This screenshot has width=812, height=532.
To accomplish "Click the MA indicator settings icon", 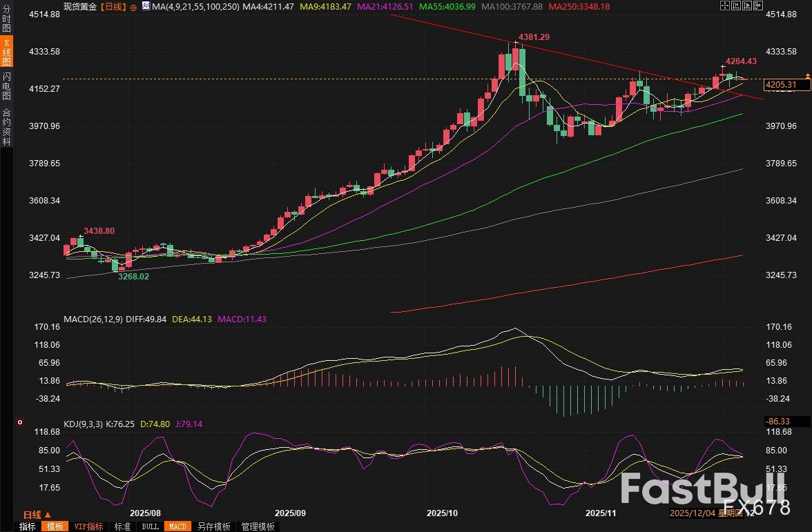I will pyautogui.click(x=146, y=6).
